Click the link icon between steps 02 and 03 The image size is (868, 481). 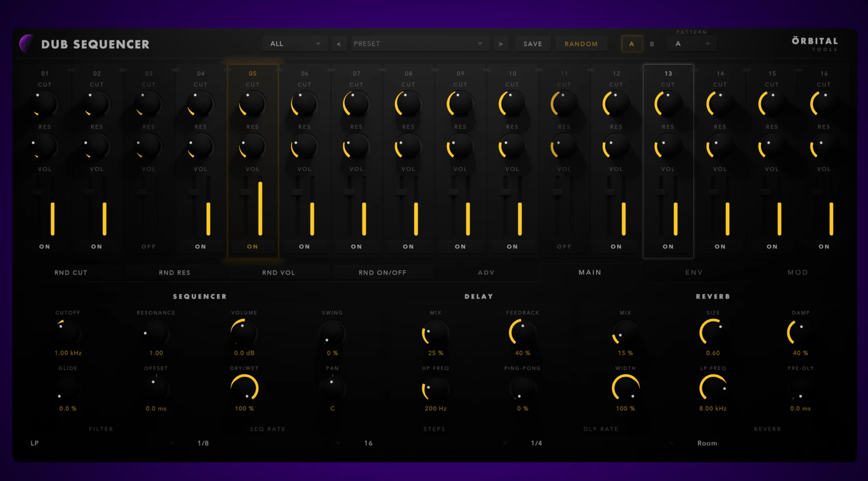click(x=123, y=70)
